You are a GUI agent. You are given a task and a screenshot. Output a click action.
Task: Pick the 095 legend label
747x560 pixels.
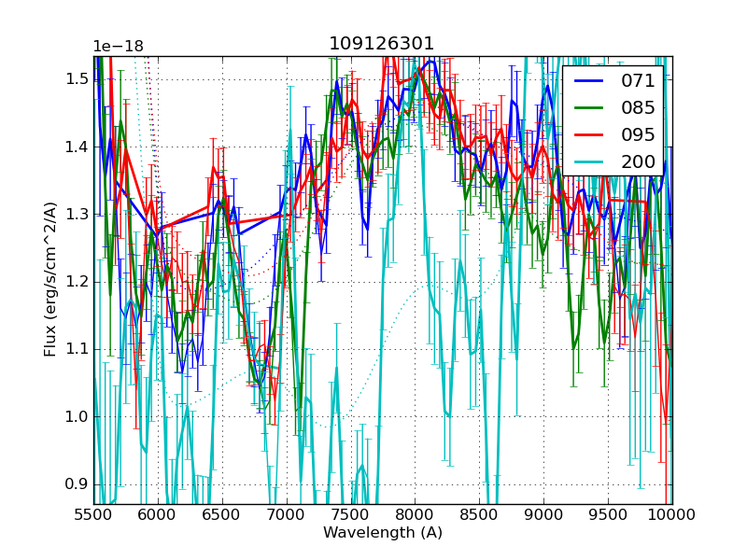tap(639, 134)
